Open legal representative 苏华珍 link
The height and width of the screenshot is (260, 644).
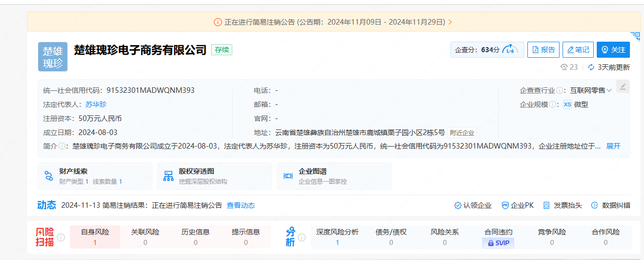coord(96,104)
